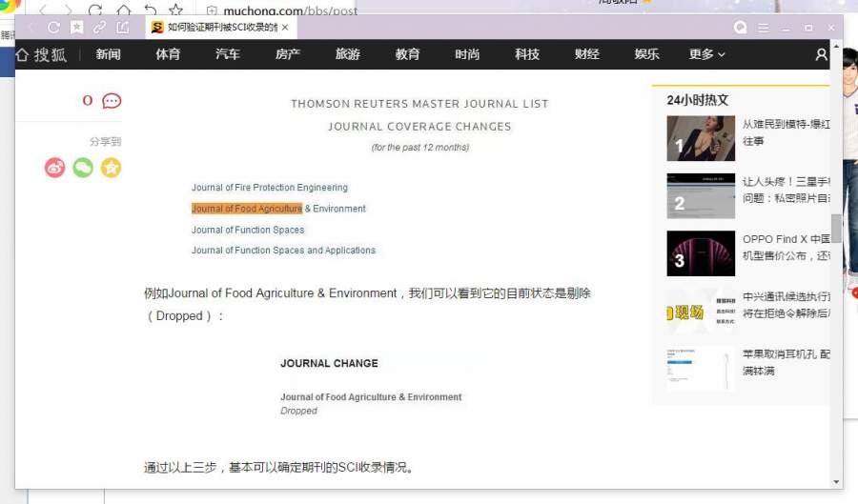This screenshot has height=504, width=858.
Task: Click Journal of Fire Protection Engineering entry
Action: pos(269,188)
